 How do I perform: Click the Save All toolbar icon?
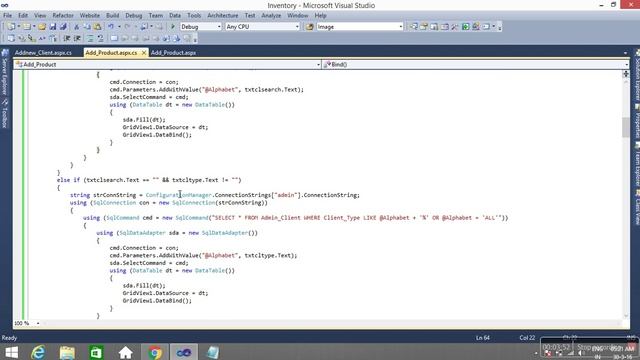[63, 27]
